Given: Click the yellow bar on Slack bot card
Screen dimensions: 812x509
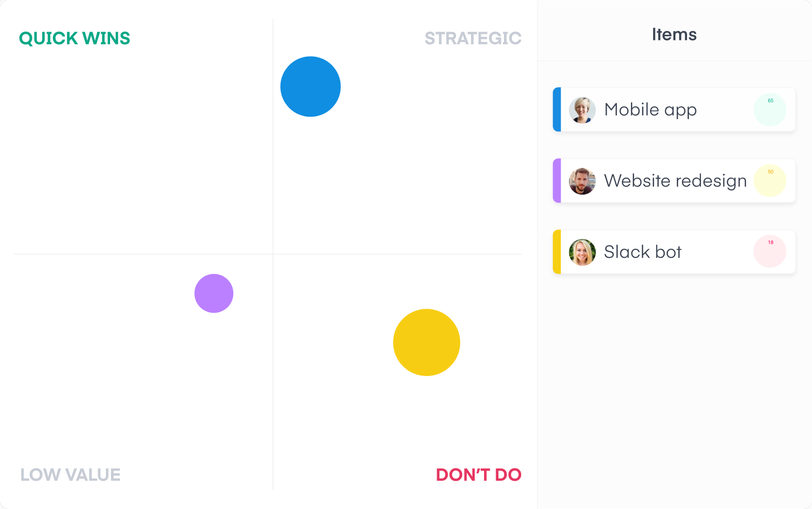Looking at the screenshot, I should [556, 251].
